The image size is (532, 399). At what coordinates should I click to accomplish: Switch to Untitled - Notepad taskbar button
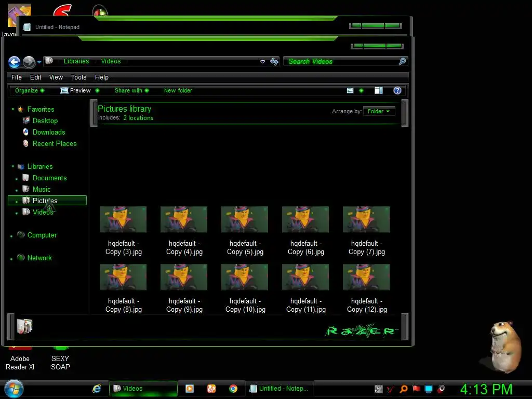[x=280, y=389]
